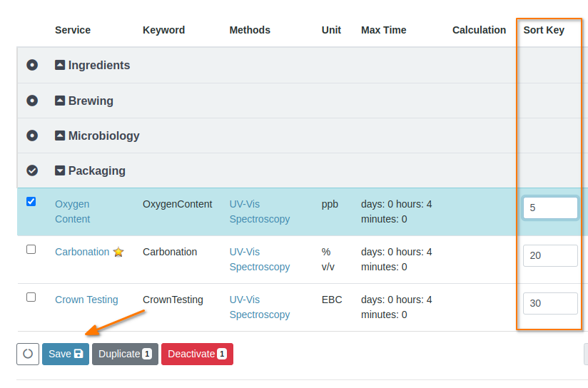Click the refresh spinner icon button

(28, 354)
